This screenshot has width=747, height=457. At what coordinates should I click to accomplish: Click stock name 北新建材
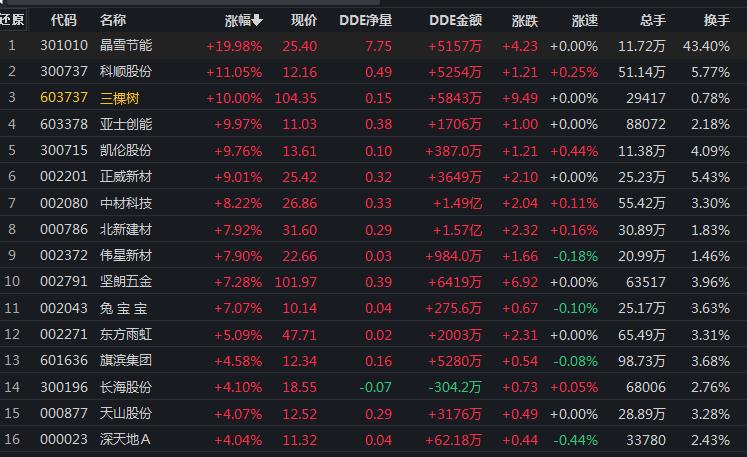coord(126,228)
